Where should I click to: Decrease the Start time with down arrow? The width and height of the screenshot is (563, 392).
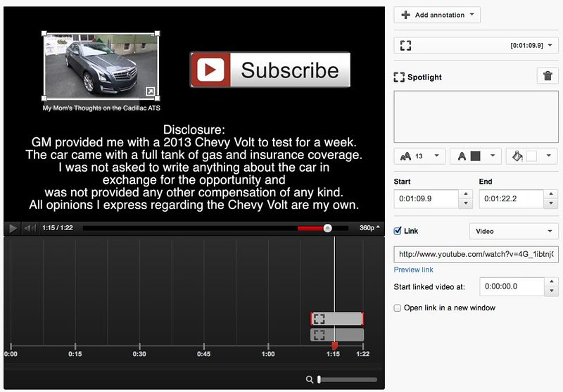[x=466, y=203]
